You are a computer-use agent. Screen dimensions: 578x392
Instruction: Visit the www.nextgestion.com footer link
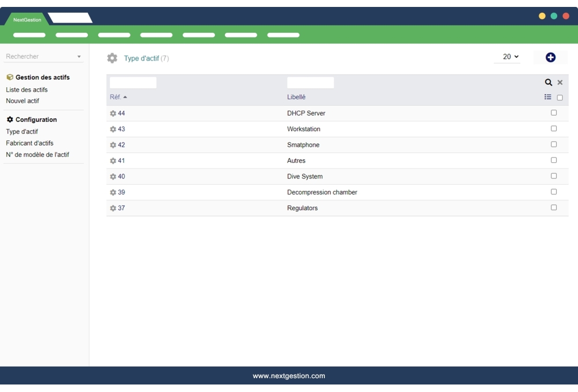pyautogui.click(x=289, y=375)
